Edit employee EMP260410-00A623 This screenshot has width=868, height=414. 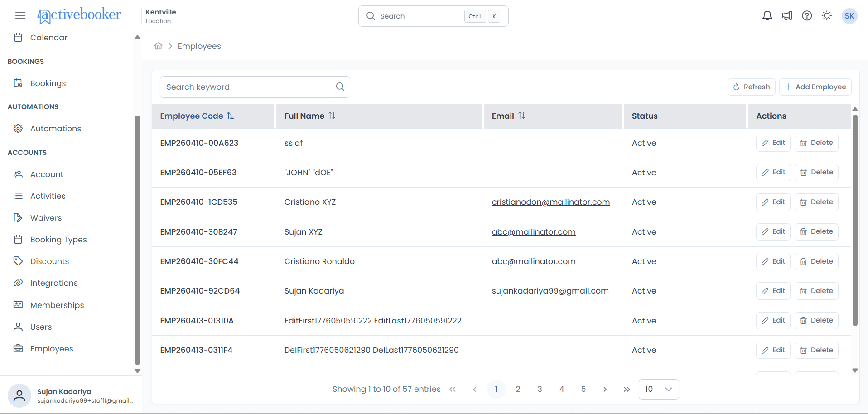click(773, 143)
